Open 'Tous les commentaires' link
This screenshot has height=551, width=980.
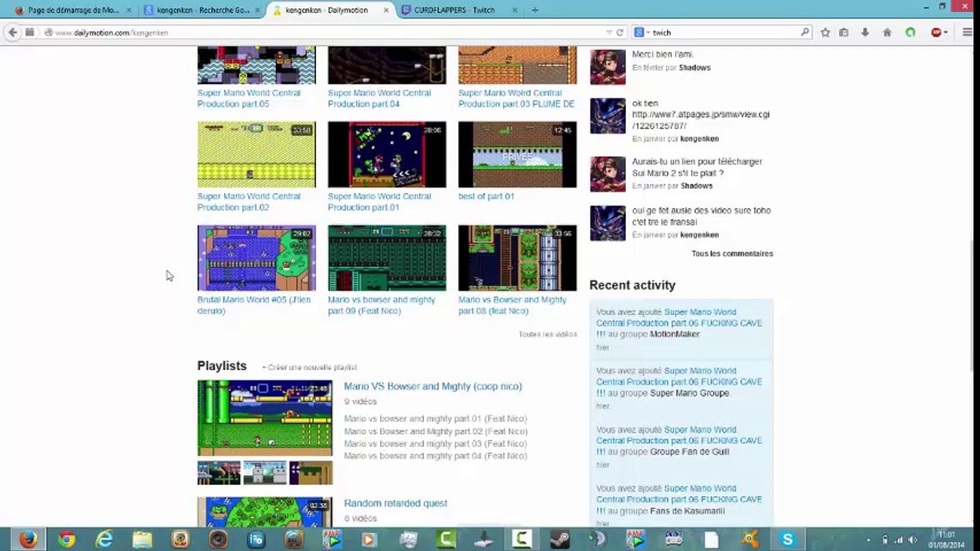[x=732, y=253]
